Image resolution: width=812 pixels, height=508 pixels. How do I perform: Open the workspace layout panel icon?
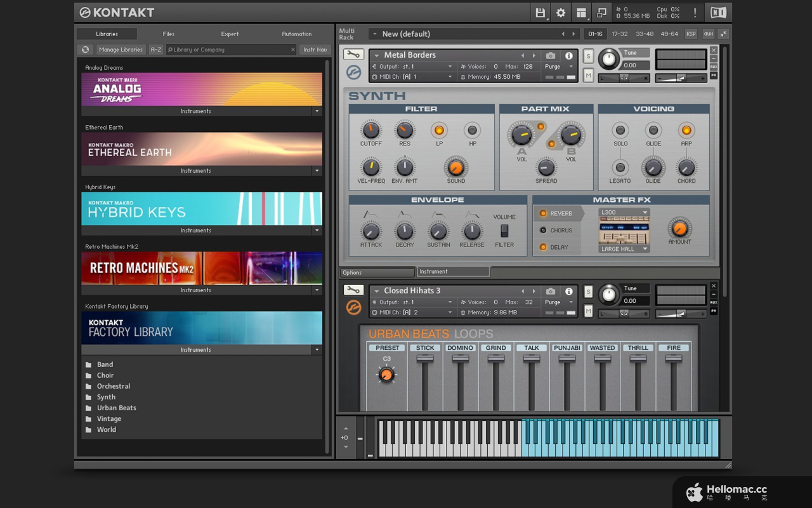tap(581, 13)
